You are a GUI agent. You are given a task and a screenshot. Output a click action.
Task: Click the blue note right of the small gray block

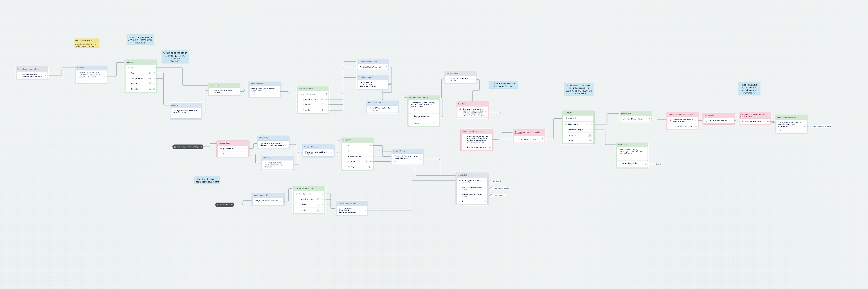(504, 85)
